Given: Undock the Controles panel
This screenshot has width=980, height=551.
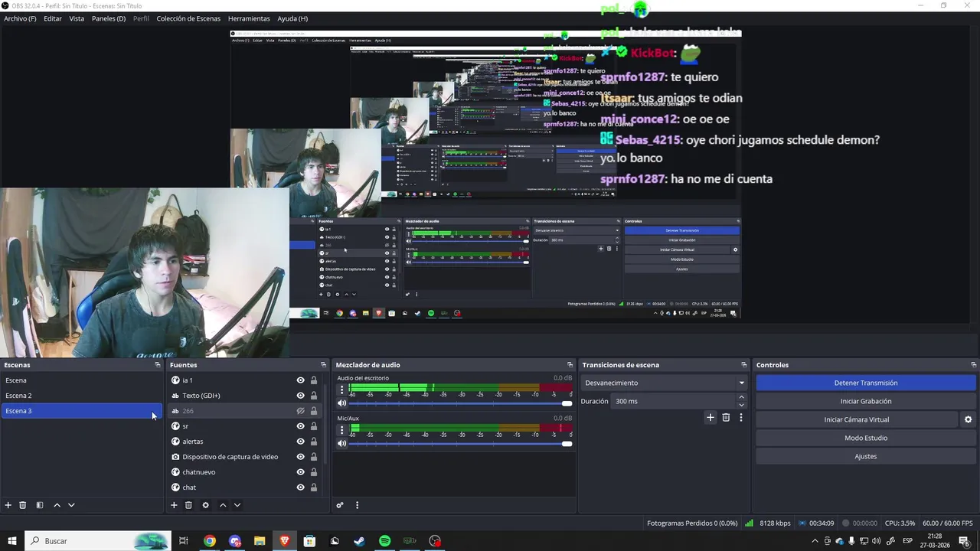Looking at the screenshot, I should [x=973, y=365].
